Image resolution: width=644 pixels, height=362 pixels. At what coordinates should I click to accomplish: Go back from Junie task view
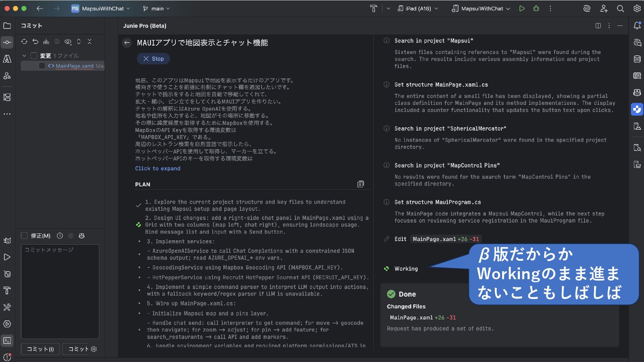point(127,43)
